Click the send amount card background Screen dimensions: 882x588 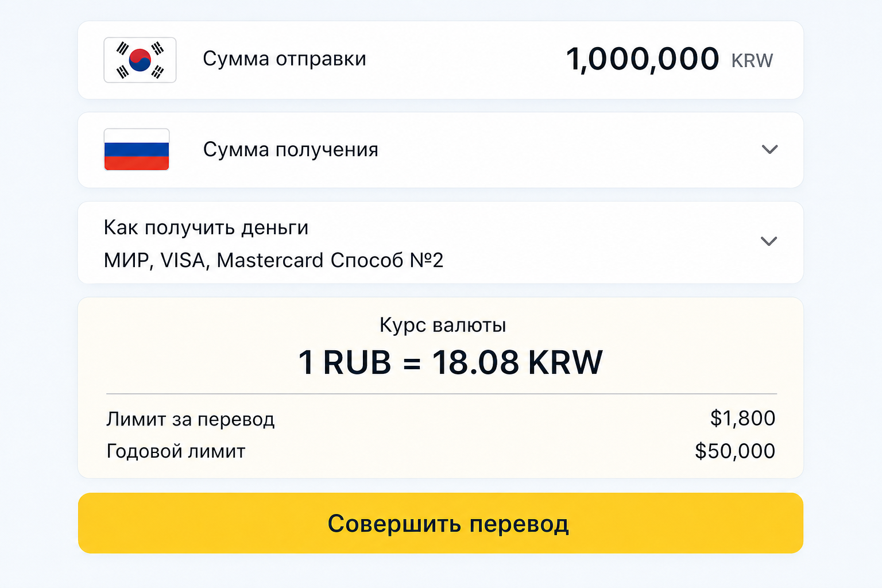click(440, 60)
